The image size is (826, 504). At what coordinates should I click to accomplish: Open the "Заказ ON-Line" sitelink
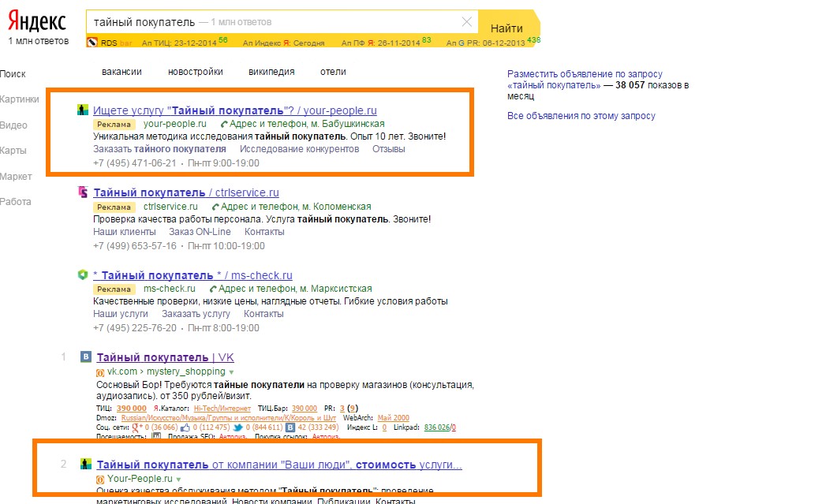point(200,232)
